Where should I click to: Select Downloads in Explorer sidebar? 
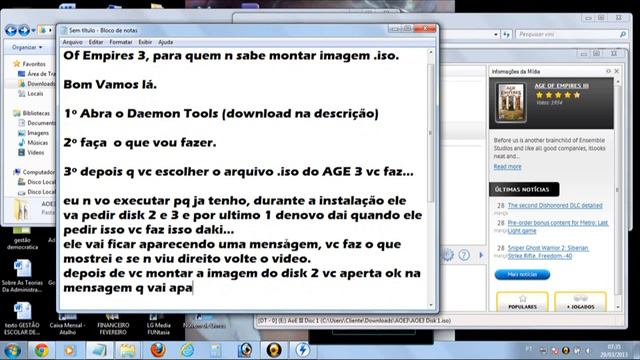pyautogui.click(x=37, y=84)
